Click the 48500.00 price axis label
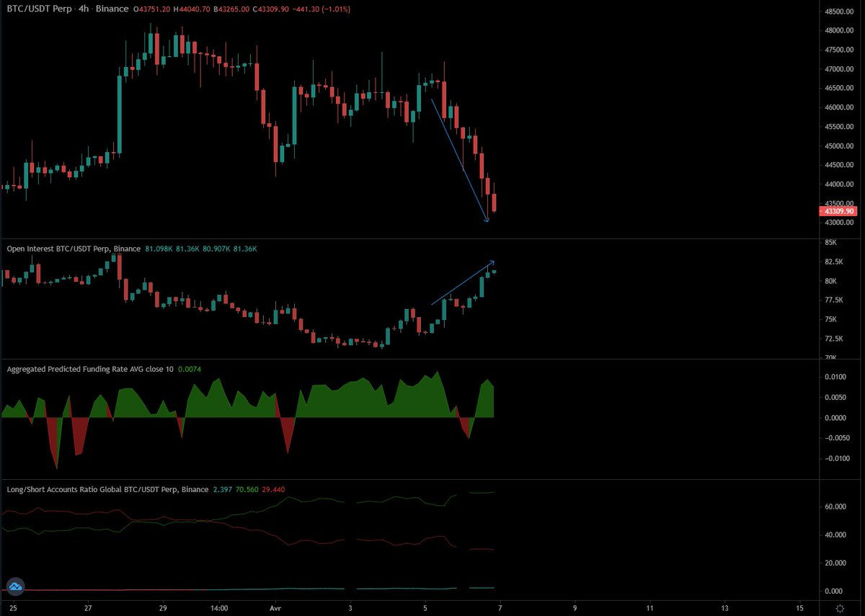The image size is (865, 616). tap(840, 12)
